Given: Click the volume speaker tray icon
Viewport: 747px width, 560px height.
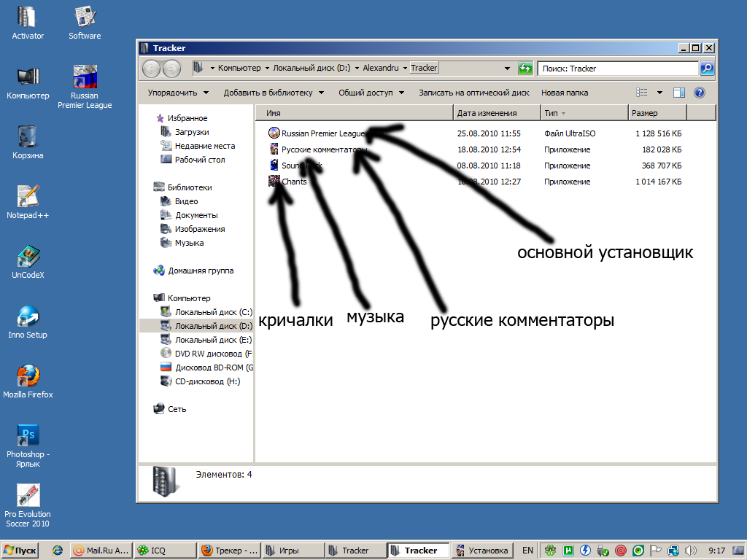Looking at the screenshot, I should 690,551.
